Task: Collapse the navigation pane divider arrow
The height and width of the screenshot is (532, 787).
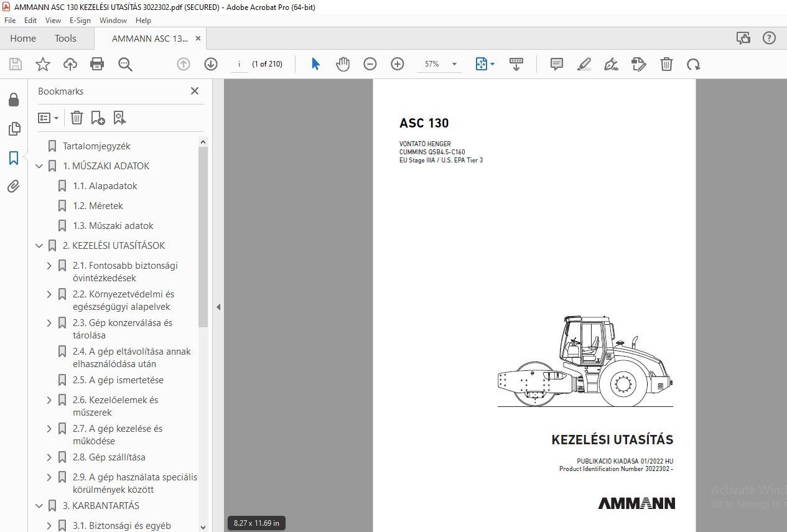Action: point(218,307)
